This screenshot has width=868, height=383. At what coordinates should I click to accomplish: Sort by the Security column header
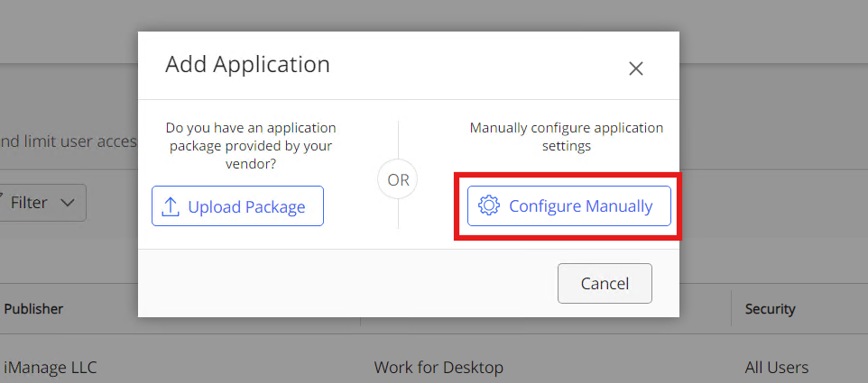[770, 308]
